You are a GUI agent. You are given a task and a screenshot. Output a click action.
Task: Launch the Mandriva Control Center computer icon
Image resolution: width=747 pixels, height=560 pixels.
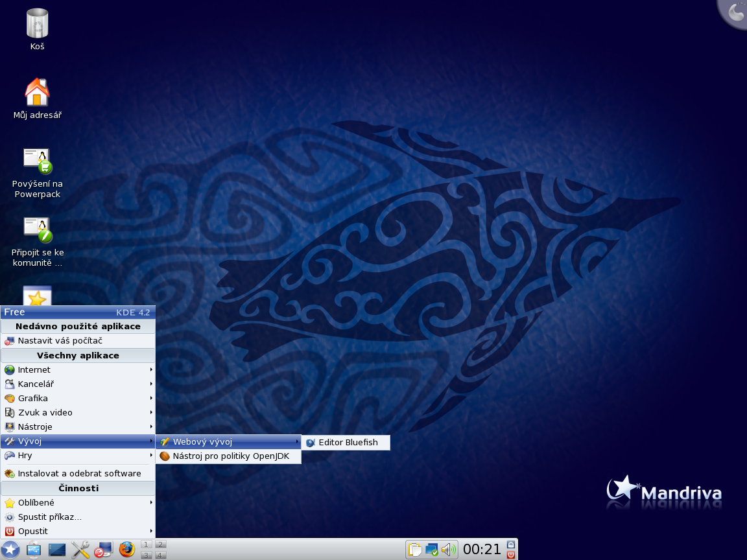103,550
